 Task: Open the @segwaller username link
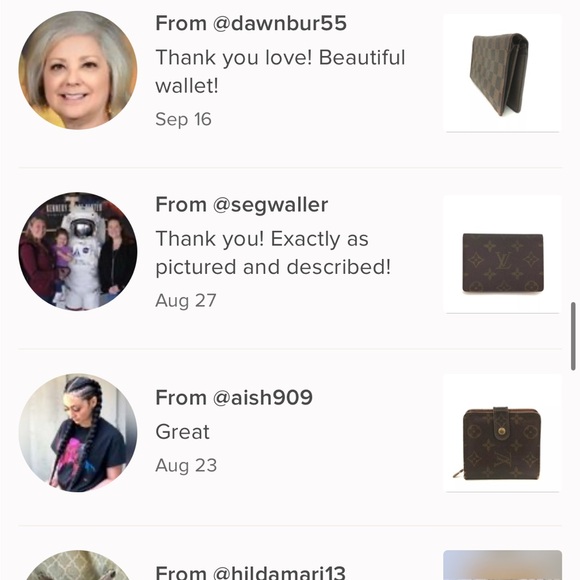tap(270, 205)
